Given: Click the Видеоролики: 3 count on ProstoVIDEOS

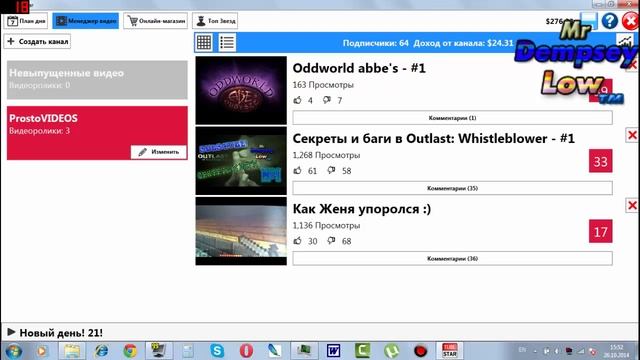Looking at the screenshot, I should (x=40, y=131).
